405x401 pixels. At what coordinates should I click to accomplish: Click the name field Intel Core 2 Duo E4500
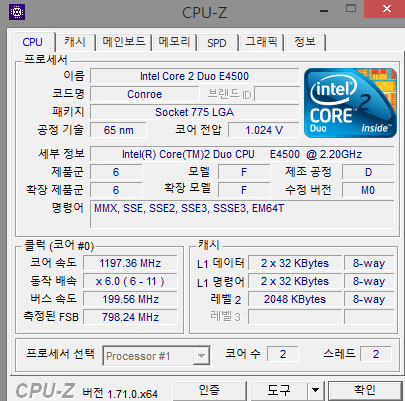coord(195,76)
